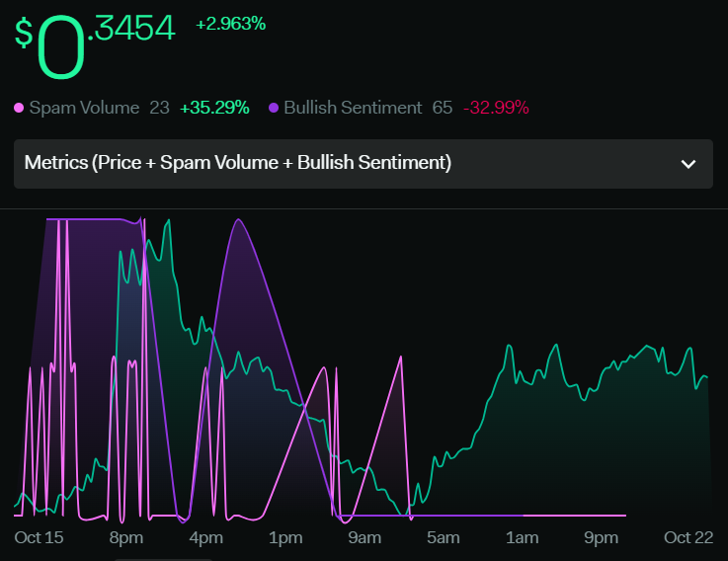Click the Bullish Sentiment value 65

(x=442, y=108)
